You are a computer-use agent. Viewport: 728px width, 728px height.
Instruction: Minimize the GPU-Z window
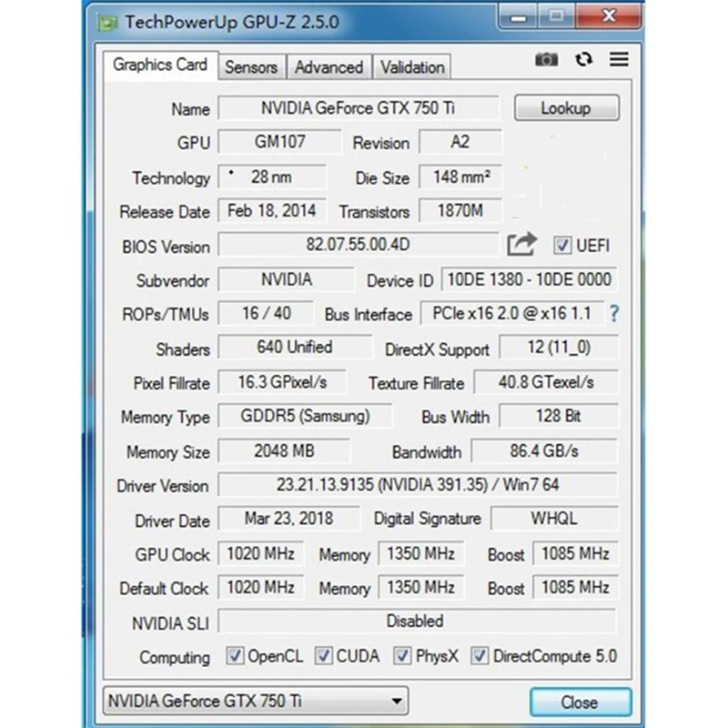tap(518, 18)
